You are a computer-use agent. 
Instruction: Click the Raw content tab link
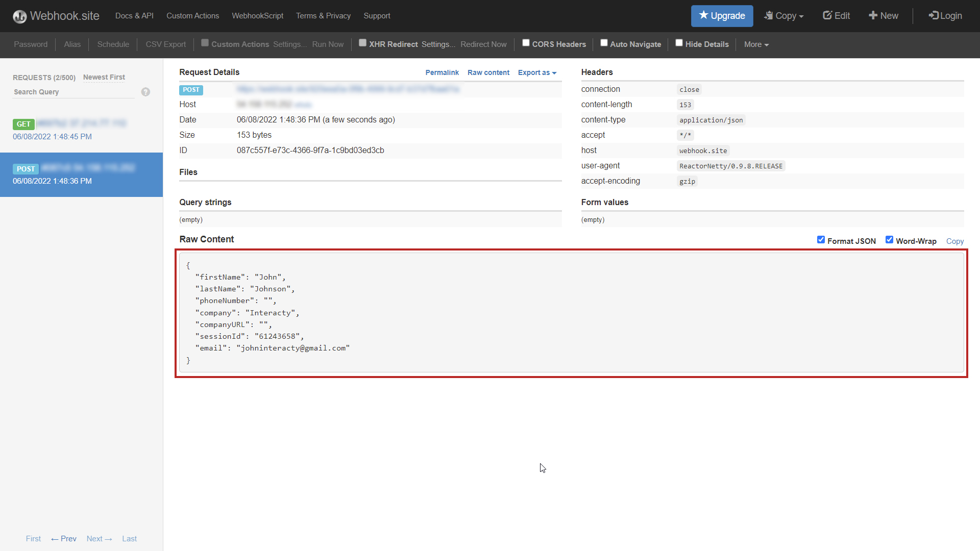pyautogui.click(x=488, y=72)
